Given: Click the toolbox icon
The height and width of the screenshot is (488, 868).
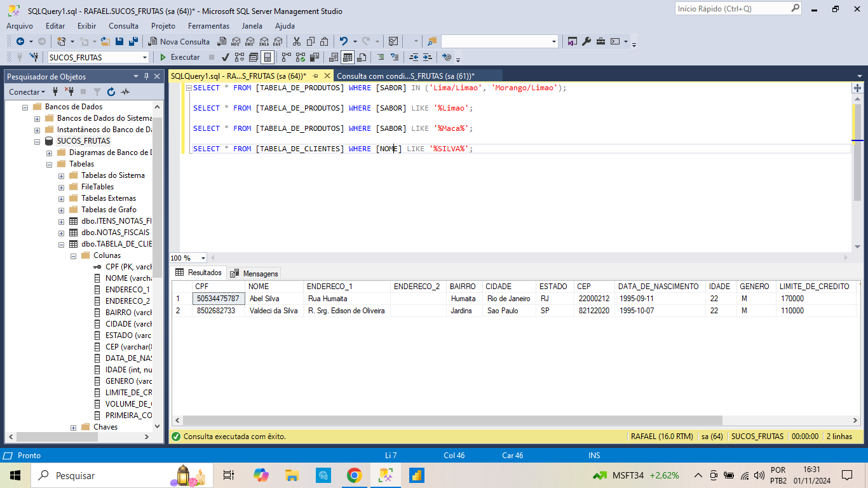Looking at the screenshot, I should point(600,41).
